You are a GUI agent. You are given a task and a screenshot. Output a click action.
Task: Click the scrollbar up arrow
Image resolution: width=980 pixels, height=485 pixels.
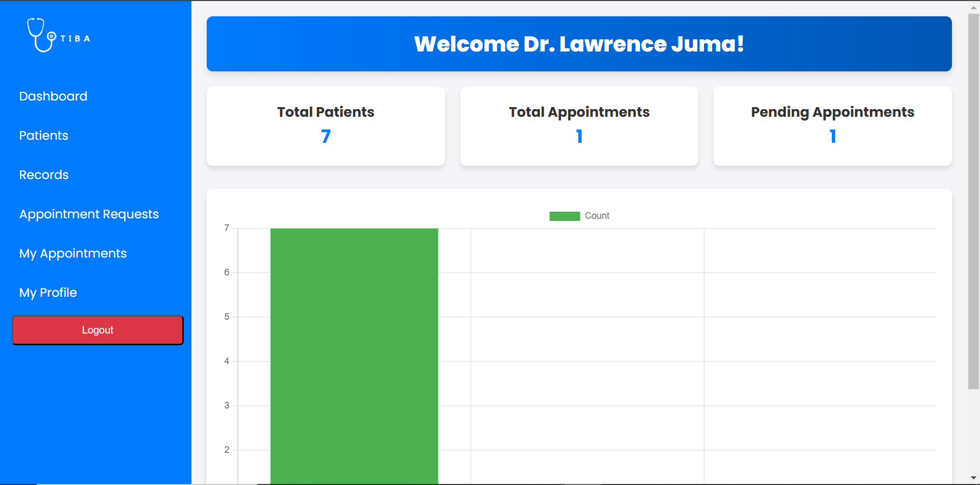coord(973,8)
